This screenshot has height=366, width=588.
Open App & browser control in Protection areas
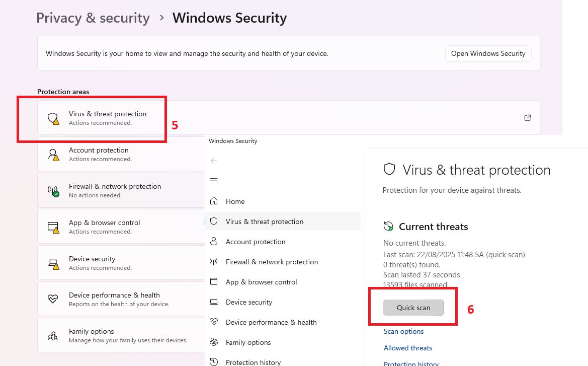coord(121,227)
